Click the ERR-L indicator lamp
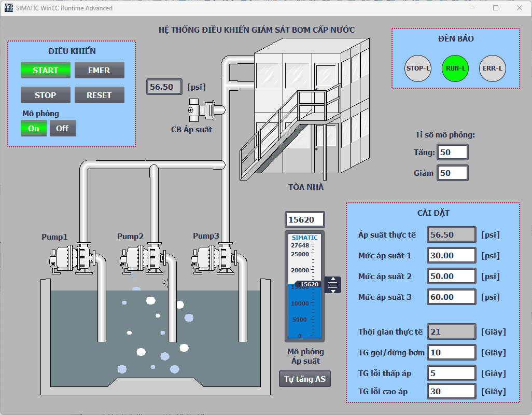The height and width of the screenshot is (415, 532). point(492,68)
